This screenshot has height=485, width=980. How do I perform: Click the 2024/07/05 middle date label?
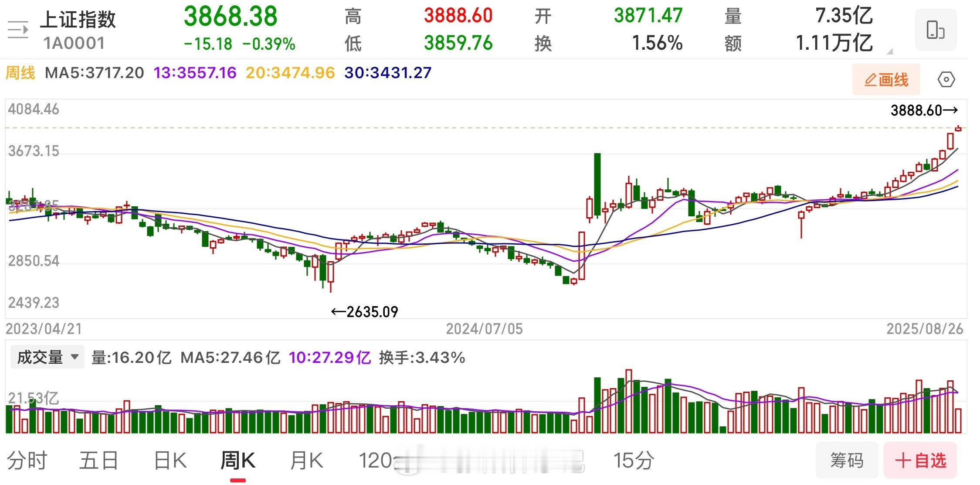pos(485,329)
